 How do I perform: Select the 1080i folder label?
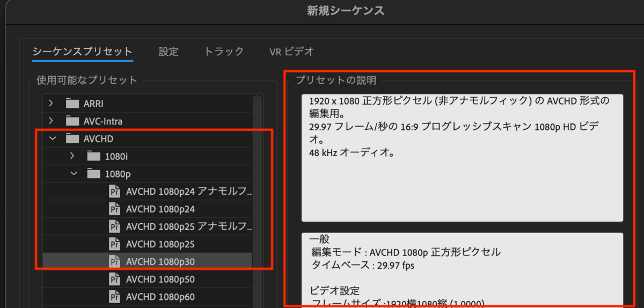[x=117, y=156]
